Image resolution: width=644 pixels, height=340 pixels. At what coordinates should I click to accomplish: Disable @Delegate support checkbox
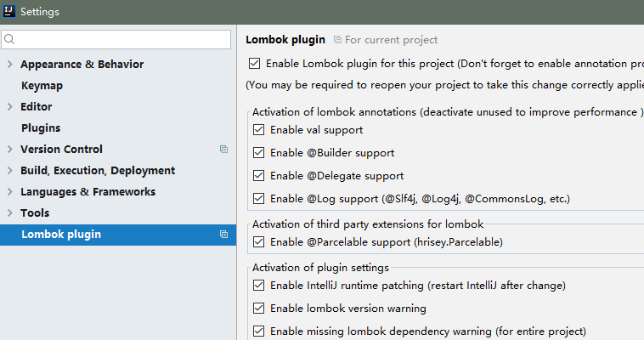point(259,176)
